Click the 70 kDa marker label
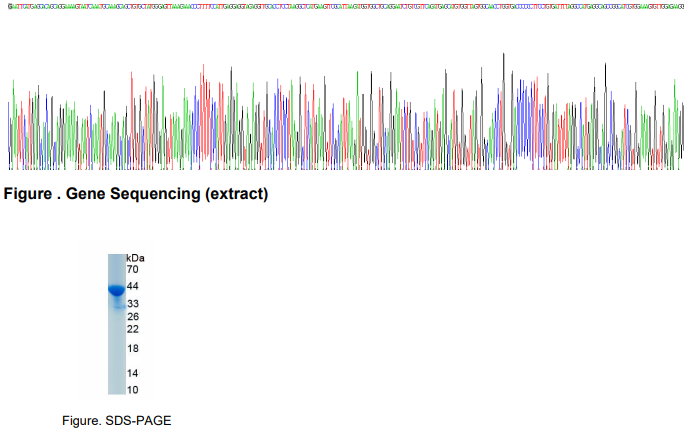Image resolution: width=689 pixels, height=432 pixels. coord(132,269)
